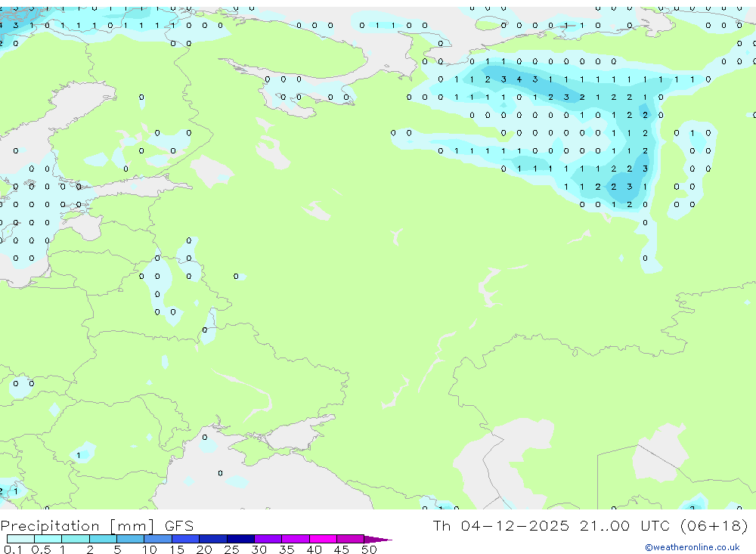Screen dimensions: 756x554
Task: Click the '25' legend scale label
Action: click(232, 549)
